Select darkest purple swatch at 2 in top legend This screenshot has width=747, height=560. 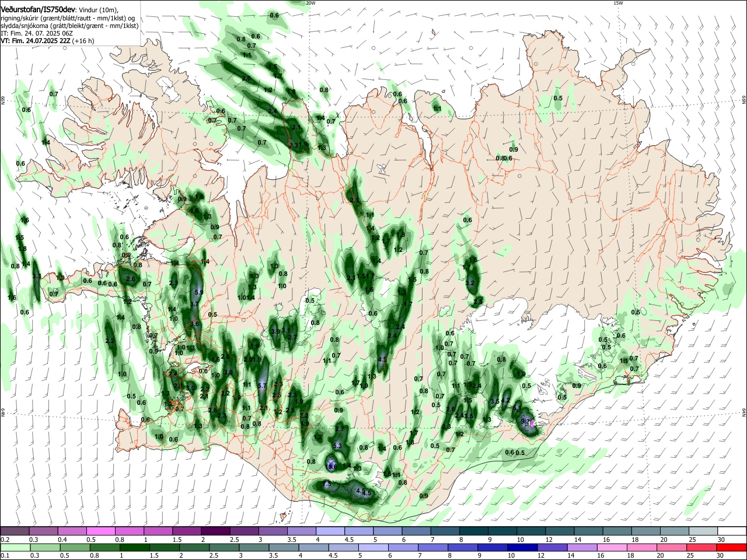click(215, 531)
